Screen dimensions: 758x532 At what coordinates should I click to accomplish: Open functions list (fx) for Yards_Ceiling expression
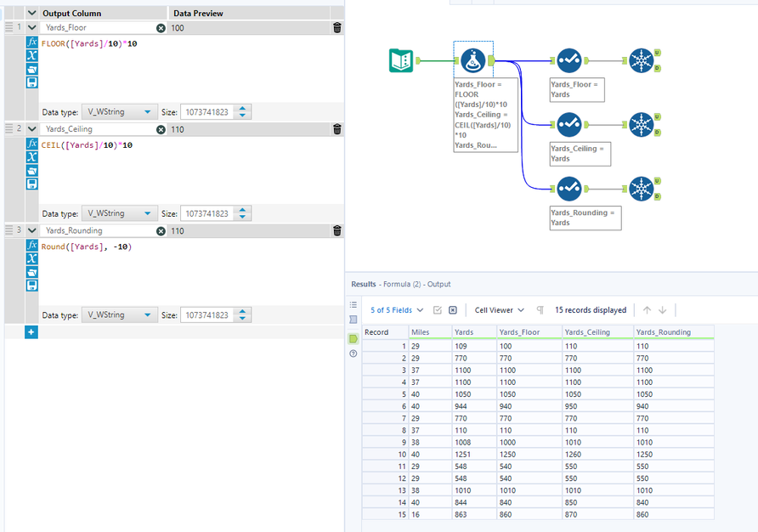pyautogui.click(x=32, y=144)
